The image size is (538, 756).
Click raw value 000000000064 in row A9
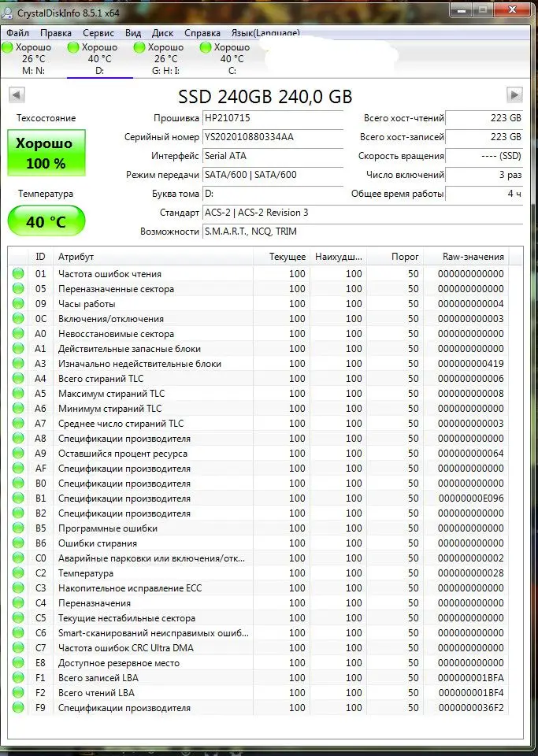tap(471, 454)
